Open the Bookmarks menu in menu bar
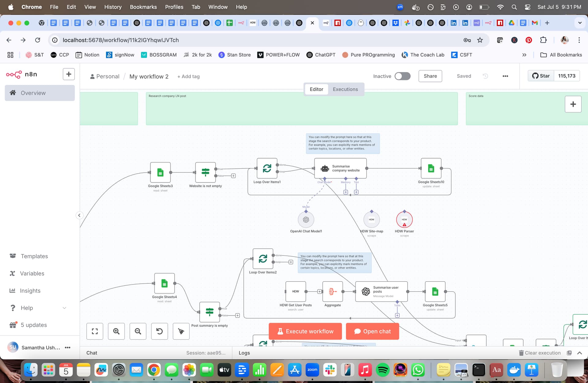The width and height of the screenshot is (588, 383). [x=143, y=7]
